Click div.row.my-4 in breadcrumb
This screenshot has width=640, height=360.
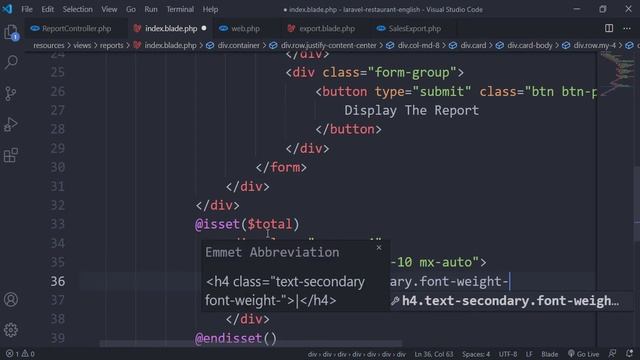pos(594,45)
